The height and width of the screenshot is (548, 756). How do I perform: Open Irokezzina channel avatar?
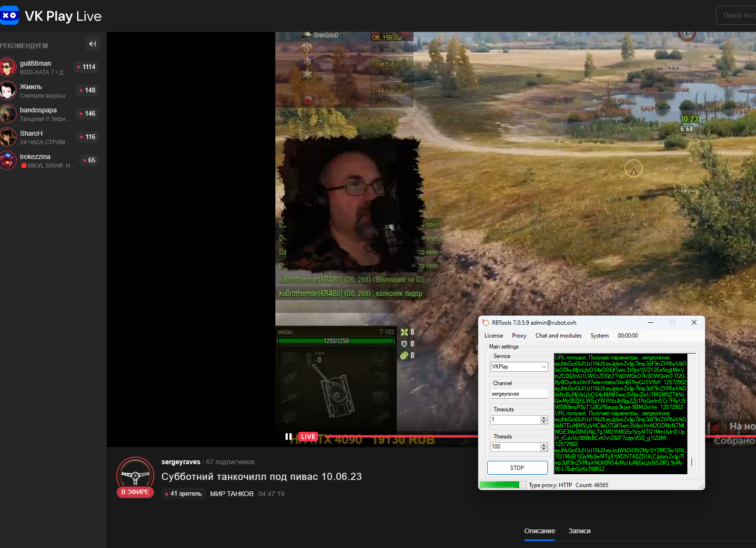pos(8,160)
